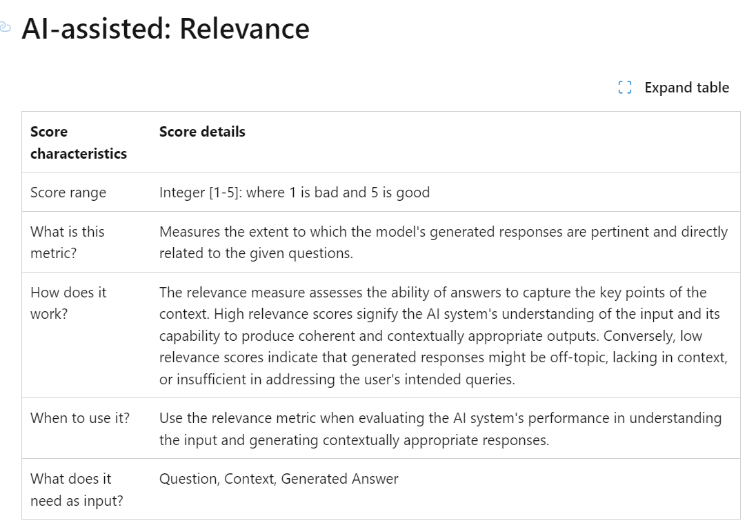Click the relevance measure explanation paragraph

tap(443, 335)
